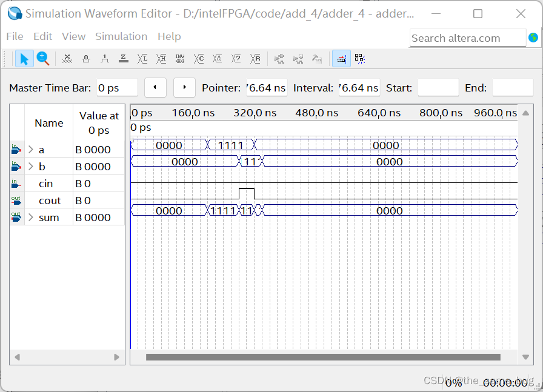The image size is (543, 392).
Task: Click value B 0000 of sum
Action: pyautogui.click(x=93, y=218)
